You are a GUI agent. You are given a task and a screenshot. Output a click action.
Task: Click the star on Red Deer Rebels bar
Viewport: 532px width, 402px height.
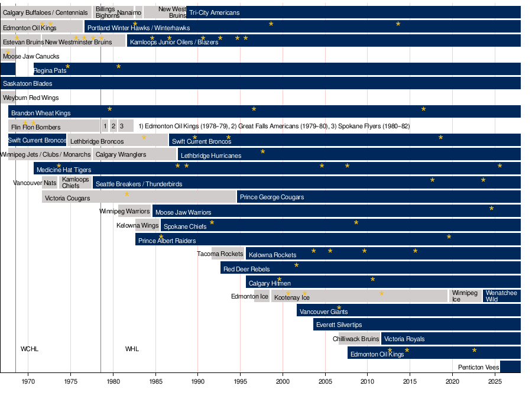point(296,265)
